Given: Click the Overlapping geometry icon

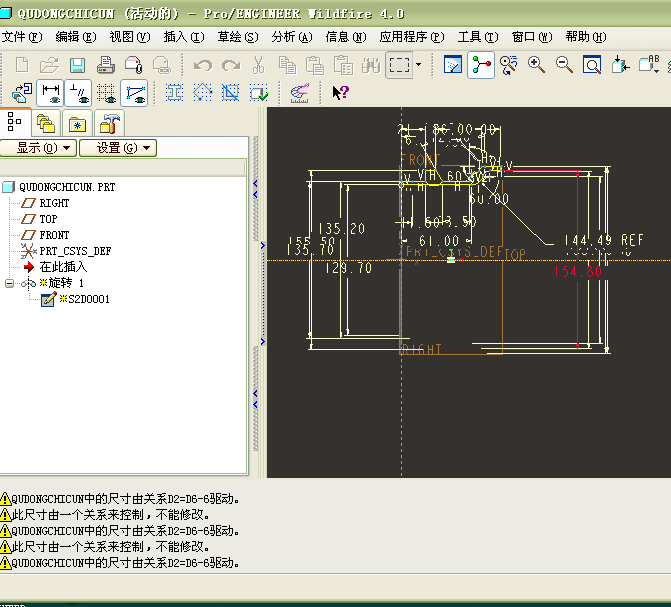Looking at the screenshot, I should [x=231, y=92].
